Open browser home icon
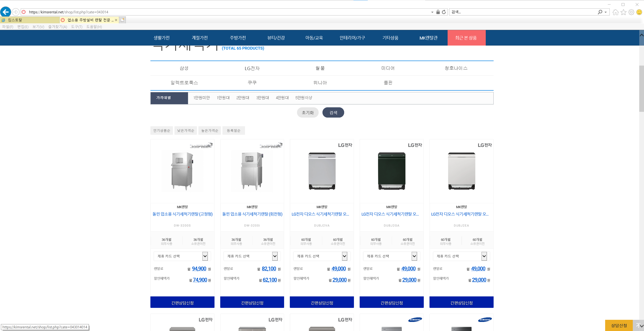This screenshot has width=644, height=331. pyautogui.click(x=615, y=12)
